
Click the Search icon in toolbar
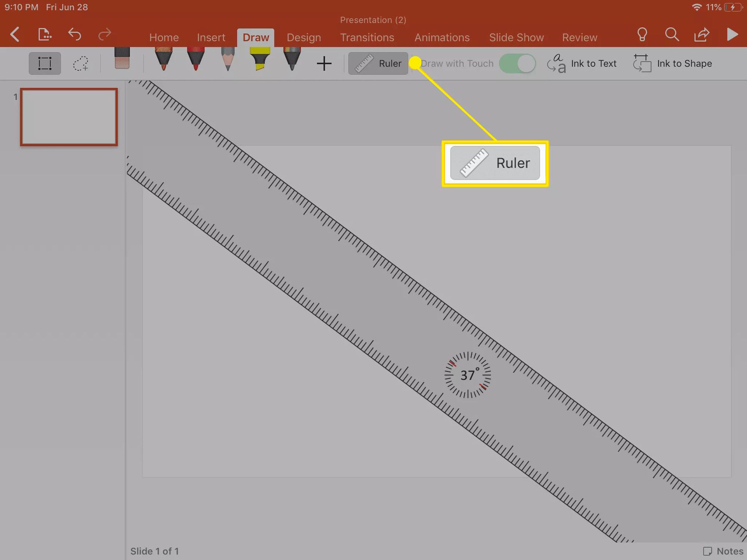[672, 34]
